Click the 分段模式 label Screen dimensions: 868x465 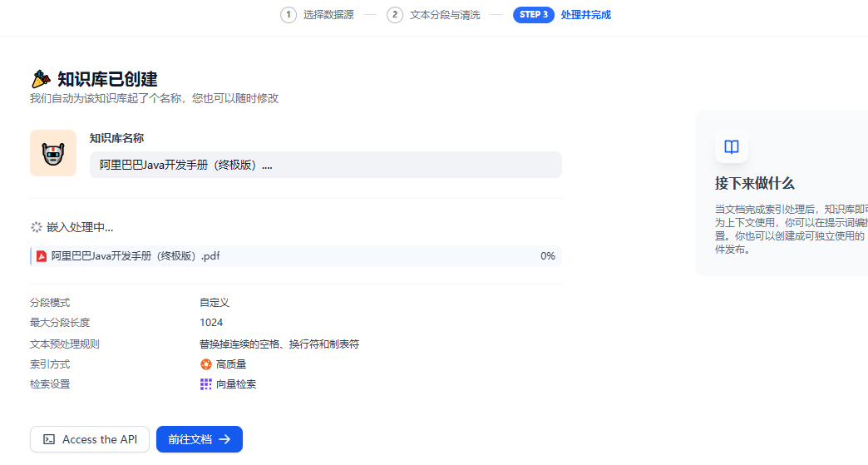50,303
